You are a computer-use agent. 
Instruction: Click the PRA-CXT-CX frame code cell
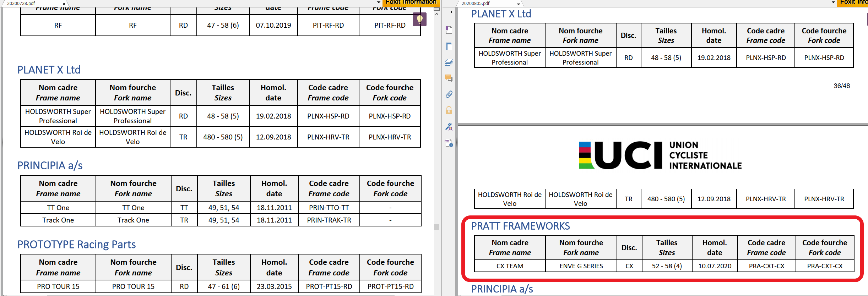coord(766,266)
